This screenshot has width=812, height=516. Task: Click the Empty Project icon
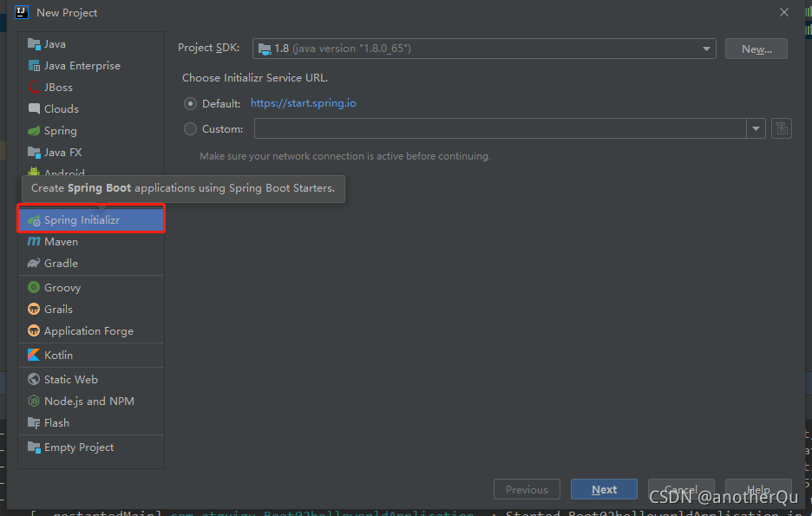(34, 447)
